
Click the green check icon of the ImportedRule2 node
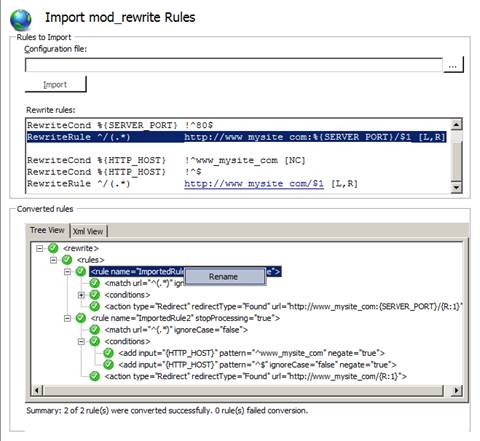(x=81, y=318)
